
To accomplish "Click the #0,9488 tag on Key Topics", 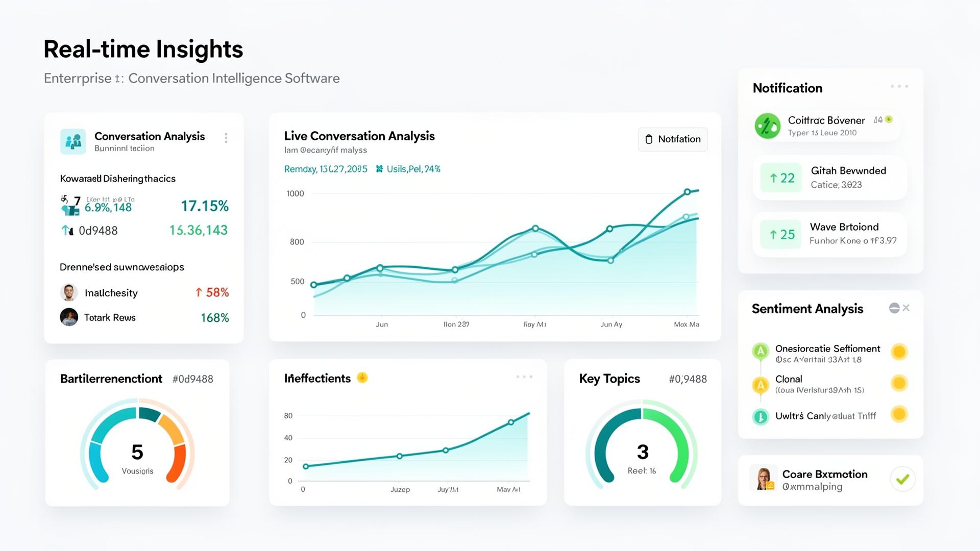I will [688, 379].
